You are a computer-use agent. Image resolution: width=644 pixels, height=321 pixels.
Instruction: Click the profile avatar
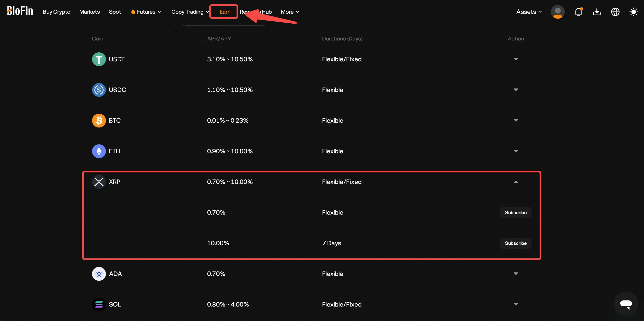pos(558,12)
